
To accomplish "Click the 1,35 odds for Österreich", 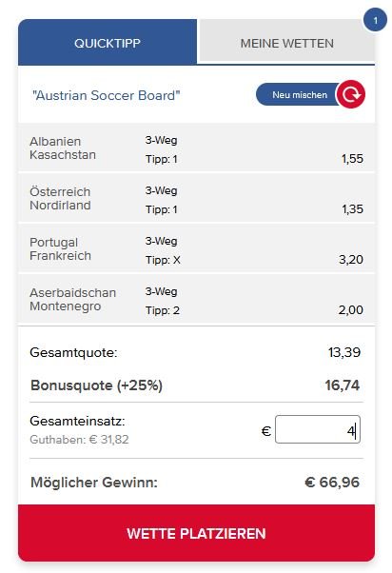I will click(352, 209).
